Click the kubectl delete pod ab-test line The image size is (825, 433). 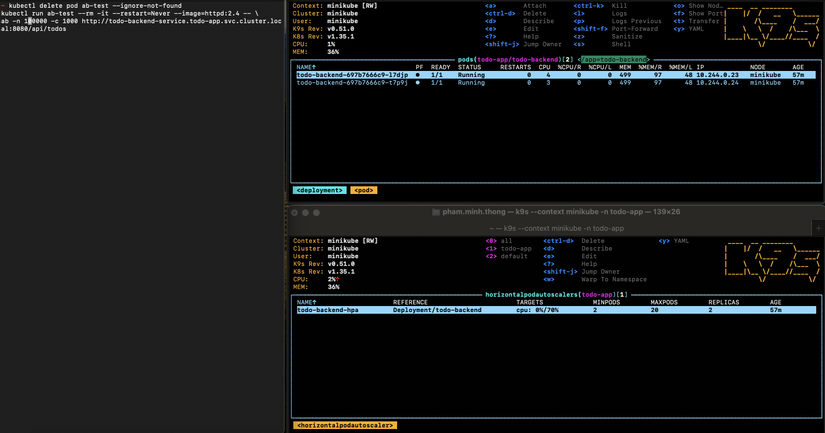(95, 6)
